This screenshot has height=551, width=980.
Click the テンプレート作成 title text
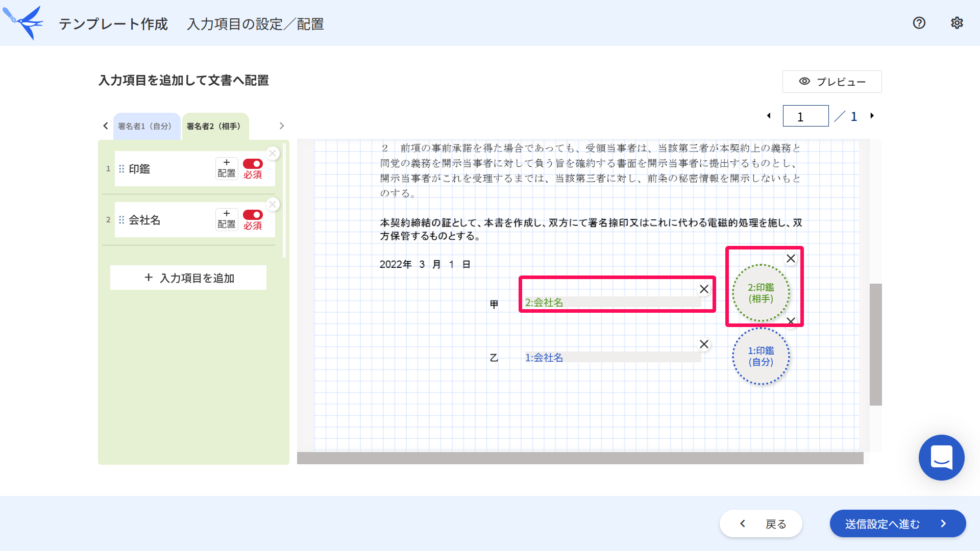point(113,24)
